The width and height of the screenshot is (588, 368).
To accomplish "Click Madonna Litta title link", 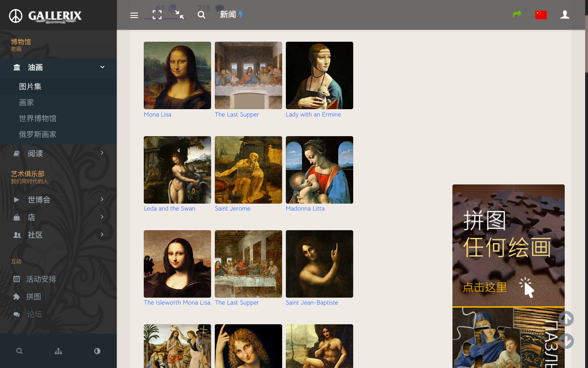I will (305, 209).
